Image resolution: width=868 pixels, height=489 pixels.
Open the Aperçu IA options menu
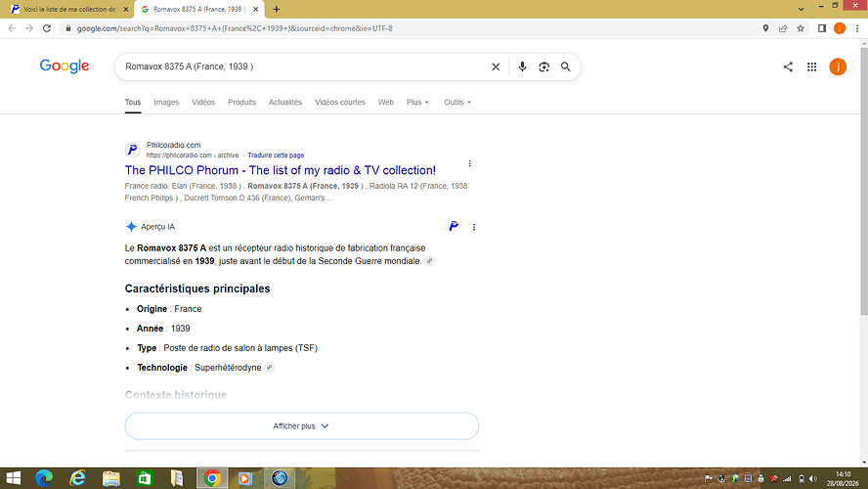click(x=474, y=227)
